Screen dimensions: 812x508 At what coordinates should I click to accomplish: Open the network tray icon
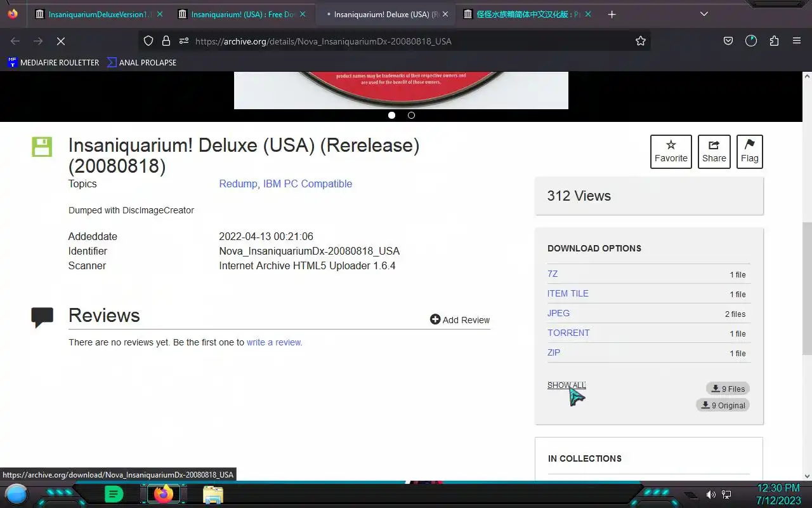[x=727, y=495]
